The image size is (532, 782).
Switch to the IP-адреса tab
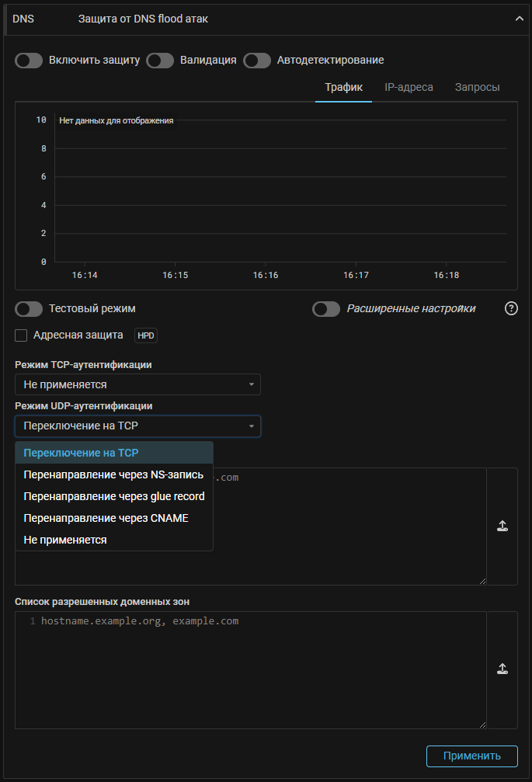409,87
